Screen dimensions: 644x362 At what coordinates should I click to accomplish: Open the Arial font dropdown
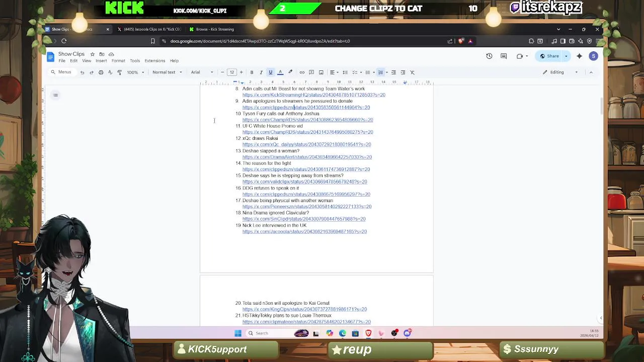(202, 72)
